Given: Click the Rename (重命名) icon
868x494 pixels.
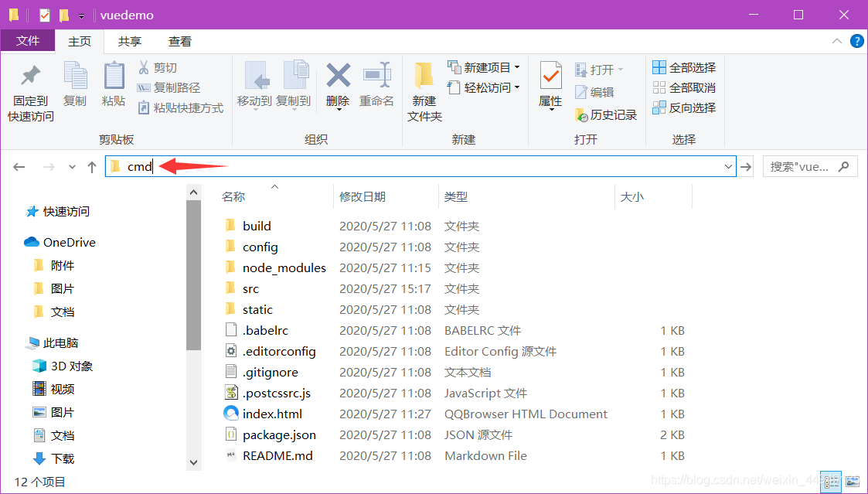Looking at the screenshot, I should tap(377, 75).
